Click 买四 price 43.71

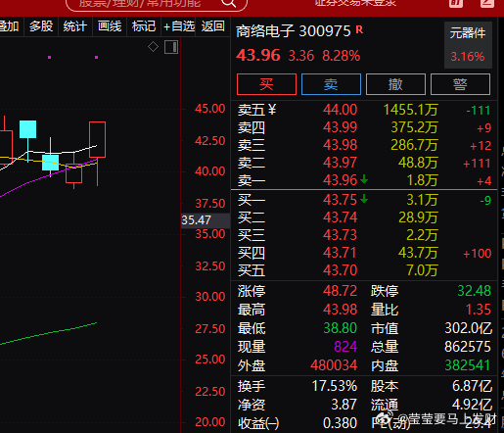click(x=341, y=253)
